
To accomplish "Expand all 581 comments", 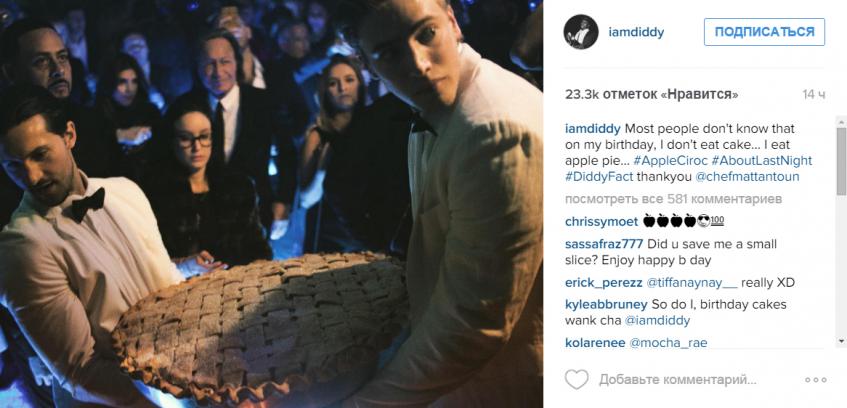I will (673, 199).
